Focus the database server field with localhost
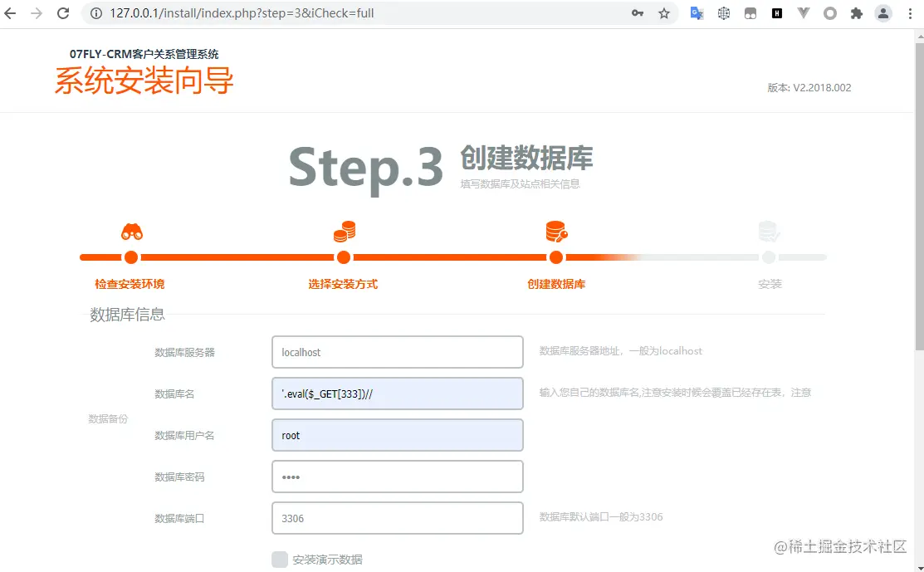Viewport: 924px width, 572px height. [x=397, y=352]
